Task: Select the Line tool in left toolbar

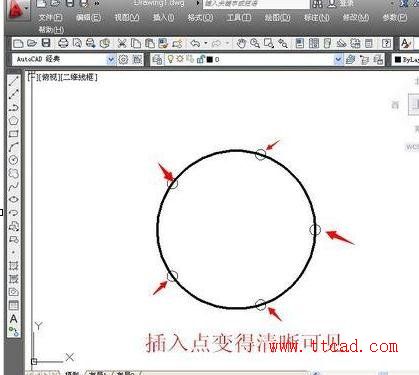Action: click(x=14, y=81)
